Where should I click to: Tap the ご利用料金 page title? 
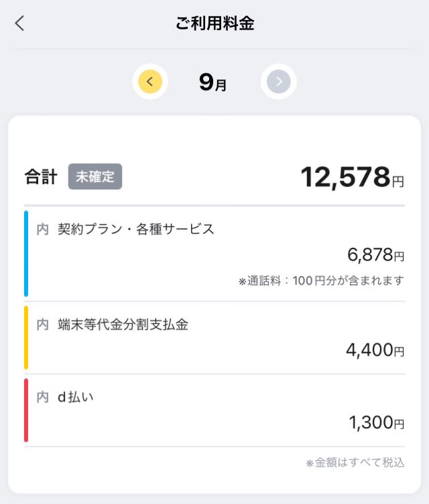point(214,23)
